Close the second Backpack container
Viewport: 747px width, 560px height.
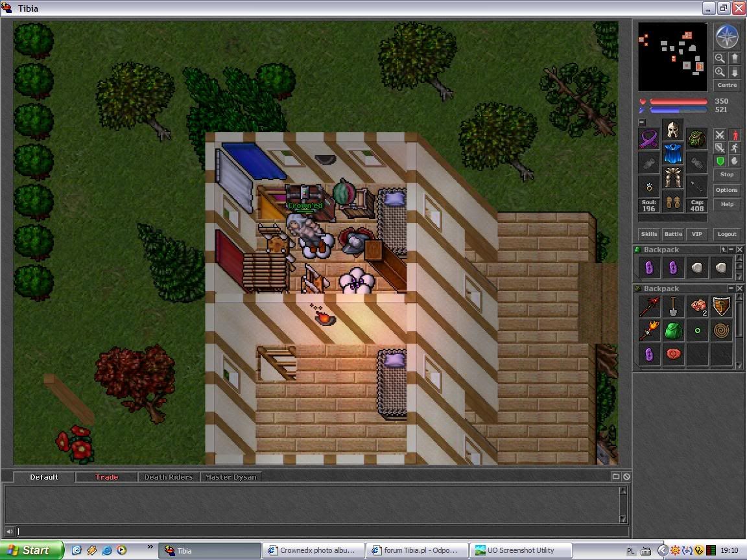pos(739,288)
